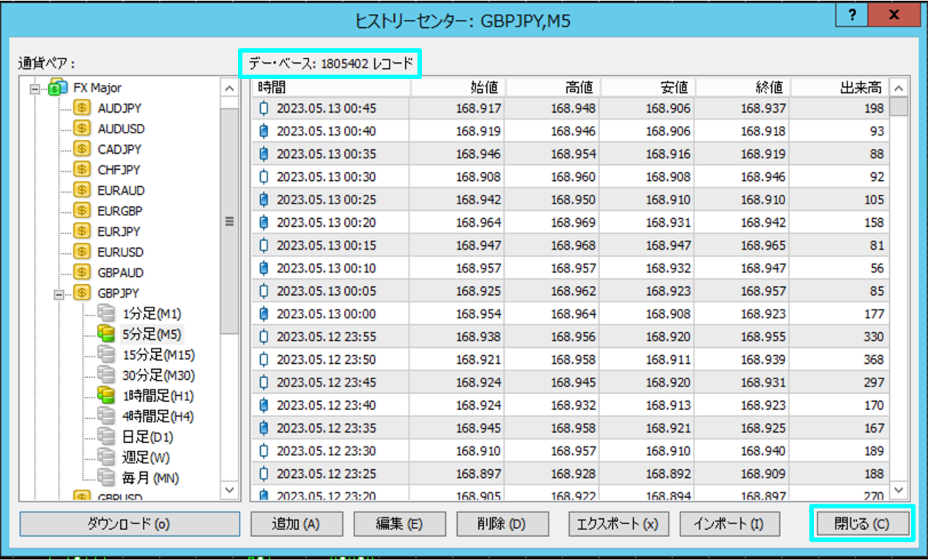Select the 1時間足(H1) database icon

[106, 396]
